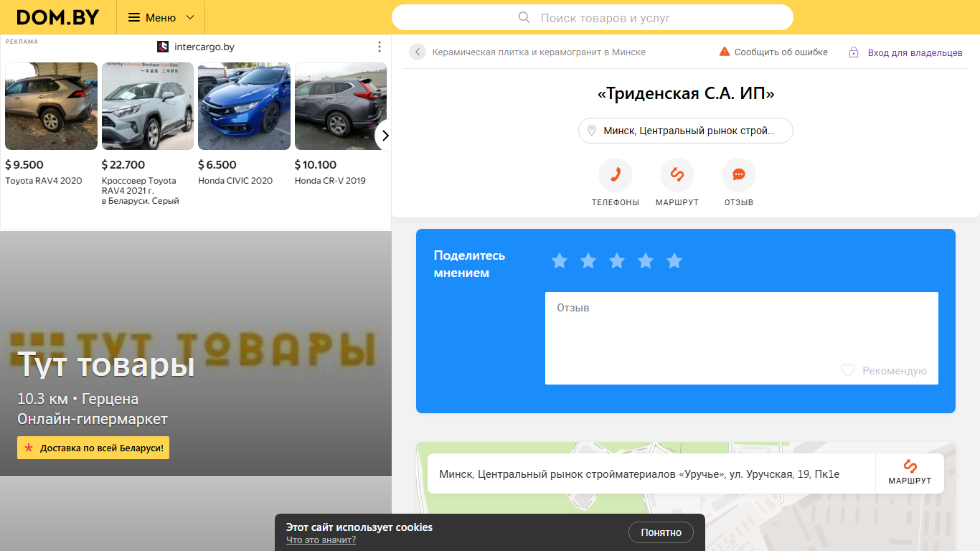Click the МАРШРУТ route icon under title
The height and width of the screenshot is (551, 980).
click(677, 174)
